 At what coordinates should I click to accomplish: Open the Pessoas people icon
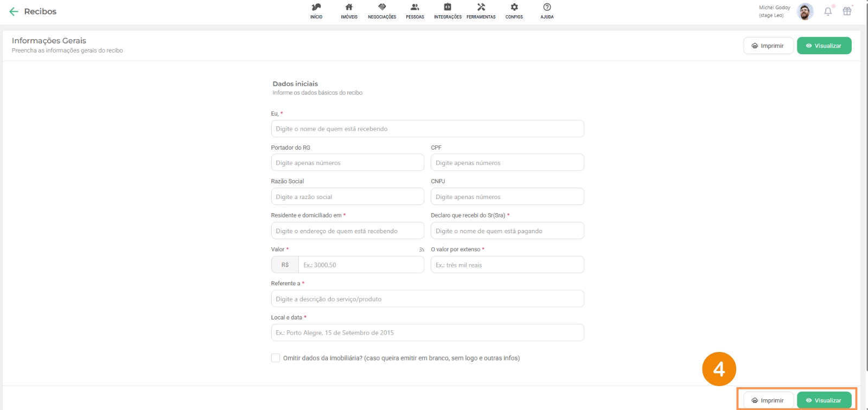point(415,8)
